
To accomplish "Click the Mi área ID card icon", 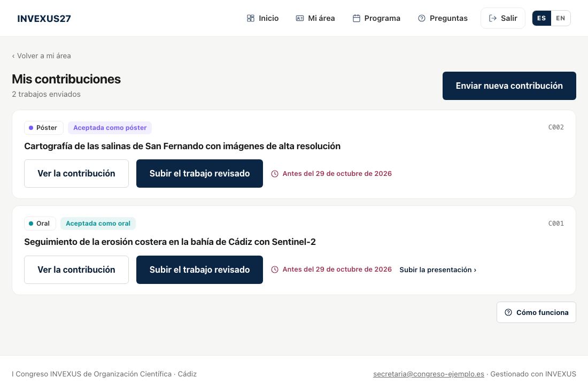I will pyautogui.click(x=300, y=18).
